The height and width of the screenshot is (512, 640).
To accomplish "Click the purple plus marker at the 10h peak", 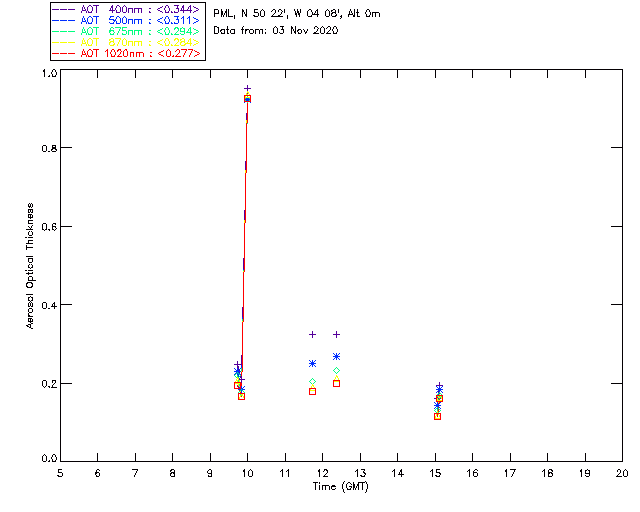I will pos(247,88).
